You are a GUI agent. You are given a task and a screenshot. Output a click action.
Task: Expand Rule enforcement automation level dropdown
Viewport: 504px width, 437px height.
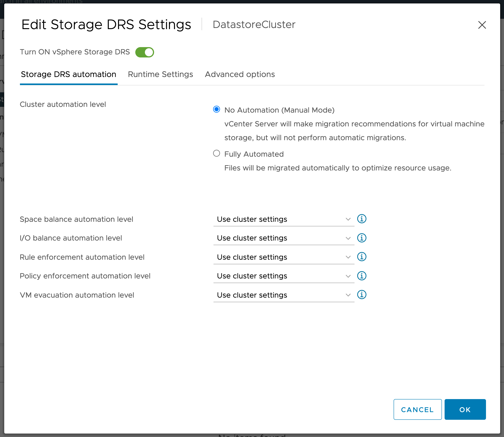pyautogui.click(x=284, y=257)
